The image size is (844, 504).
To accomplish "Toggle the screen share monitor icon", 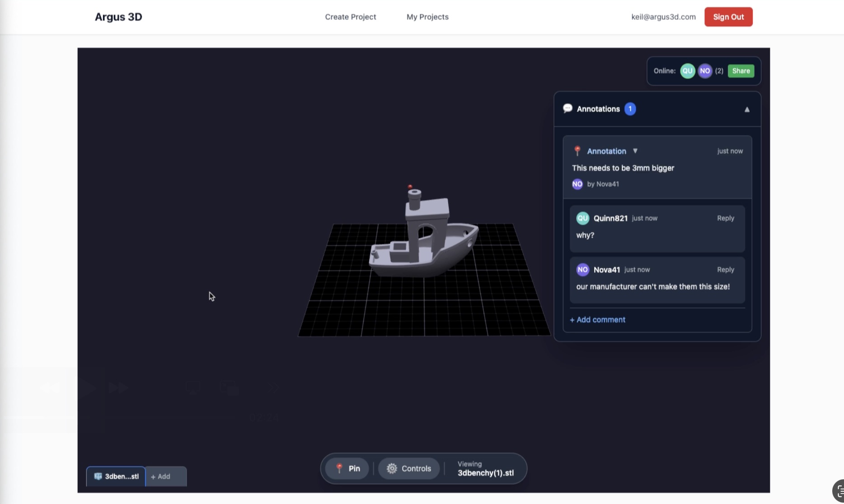I will coord(193,387).
